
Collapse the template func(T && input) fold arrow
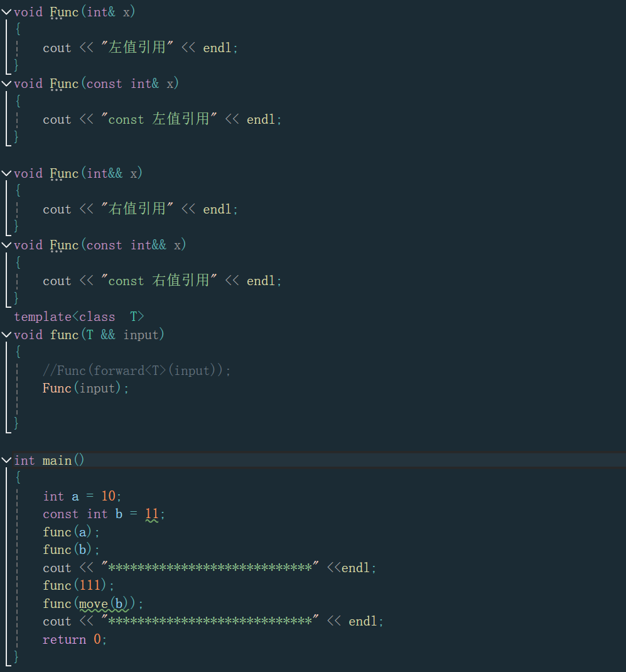coord(6,335)
